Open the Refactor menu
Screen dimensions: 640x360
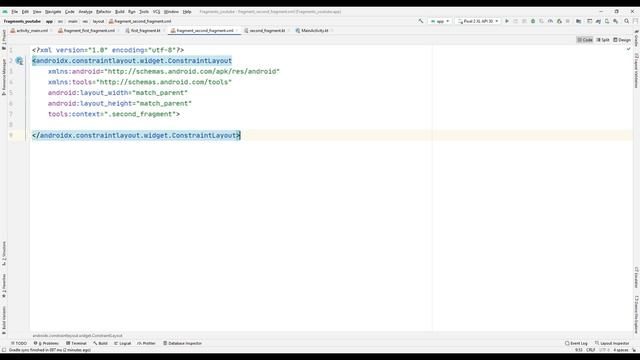tap(104, 12)
